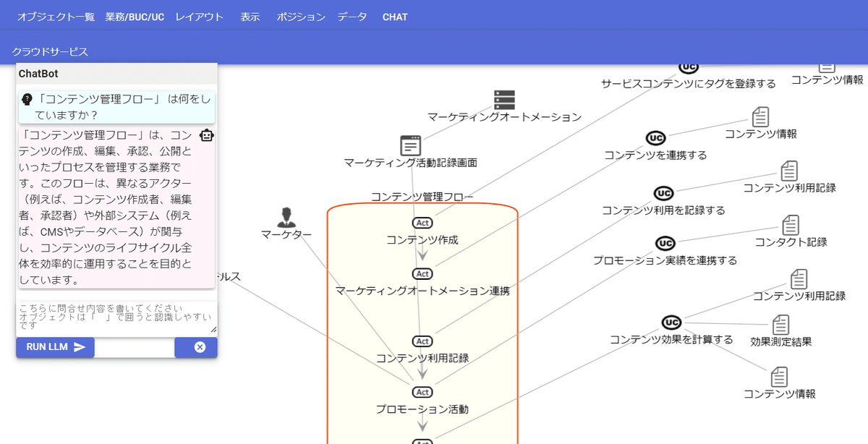This screenshot has width=868, height=444.
Task: Click the サービスコンテンツにタグを登録する label
Action: click(x=688, y=84)
